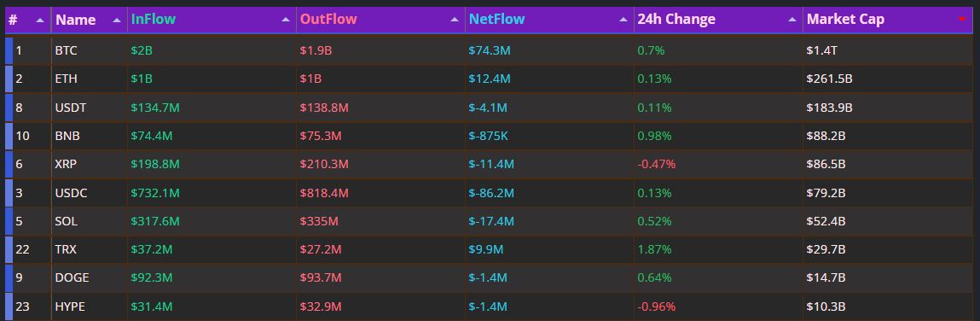980x321 pixels.
Task: Click BTC outflow value $1.9B
Action: (x=316, y=50)
